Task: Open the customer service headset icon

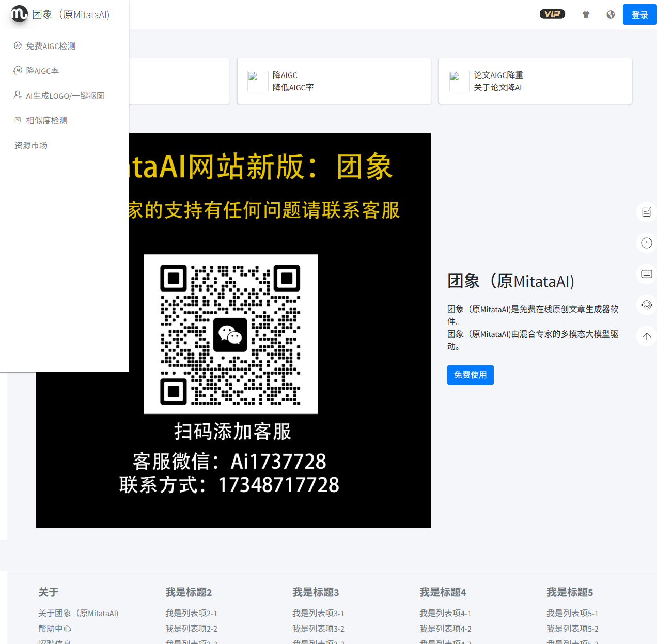Action: [x=646, y=305]
